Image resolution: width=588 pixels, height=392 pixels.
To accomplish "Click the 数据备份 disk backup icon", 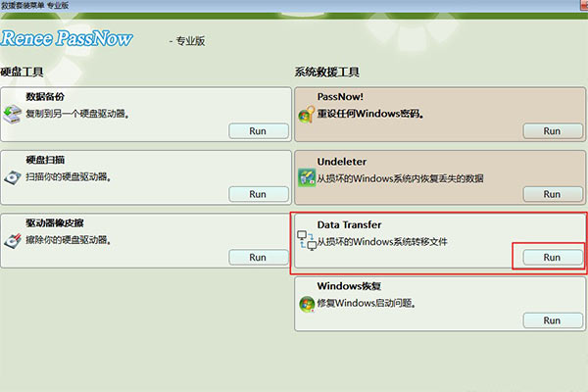I will (13, 114).
